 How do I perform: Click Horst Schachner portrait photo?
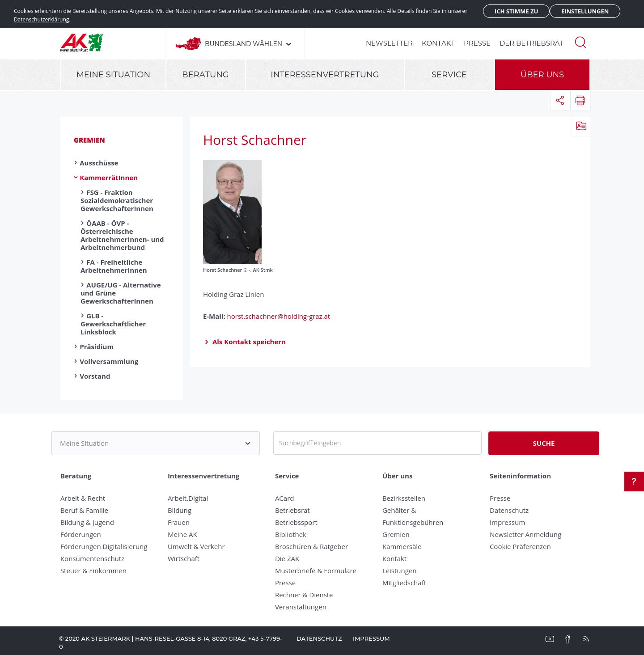pyautogui.click(x=232, y=212)
